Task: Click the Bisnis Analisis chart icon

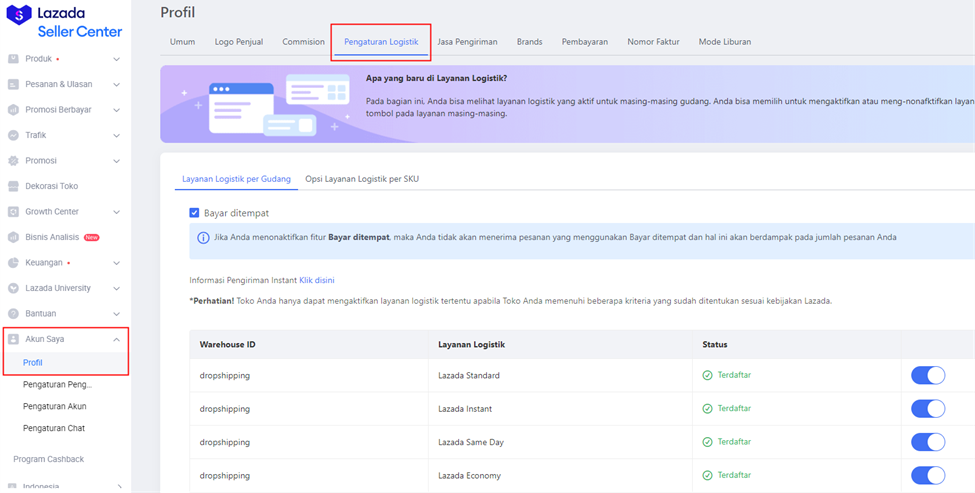Action: pos(13,237)
